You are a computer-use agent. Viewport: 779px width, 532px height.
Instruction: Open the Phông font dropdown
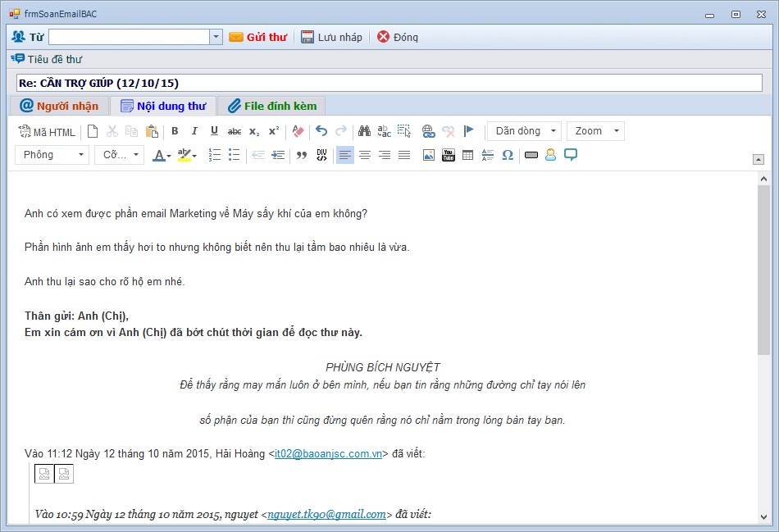pyautogui.click(x=52, y=155)
